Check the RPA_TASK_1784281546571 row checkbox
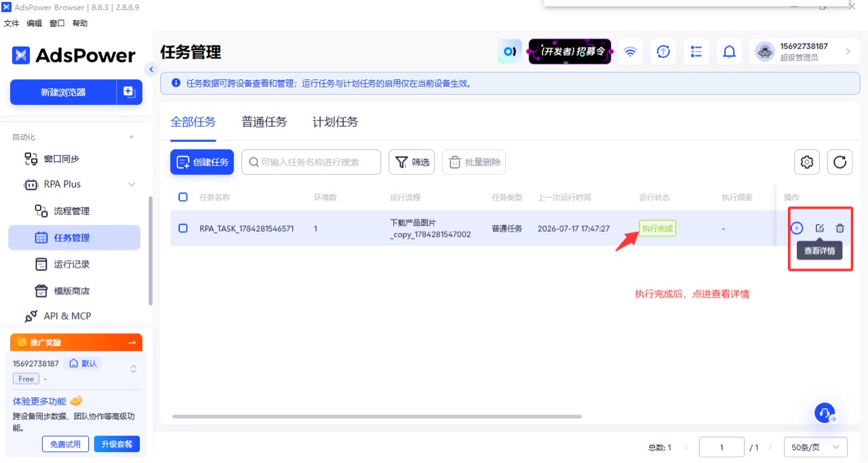 [x=183, y=228]
